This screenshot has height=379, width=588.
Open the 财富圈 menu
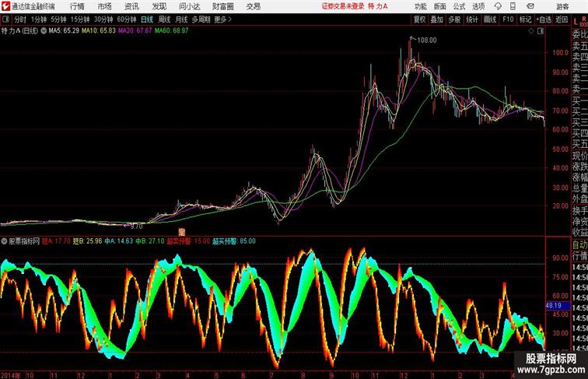(222, 6)
